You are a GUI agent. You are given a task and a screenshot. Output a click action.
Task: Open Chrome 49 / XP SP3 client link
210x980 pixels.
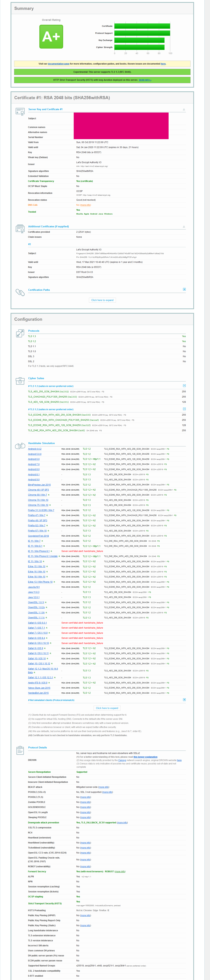pyautogui.click(x=38, y=490)
